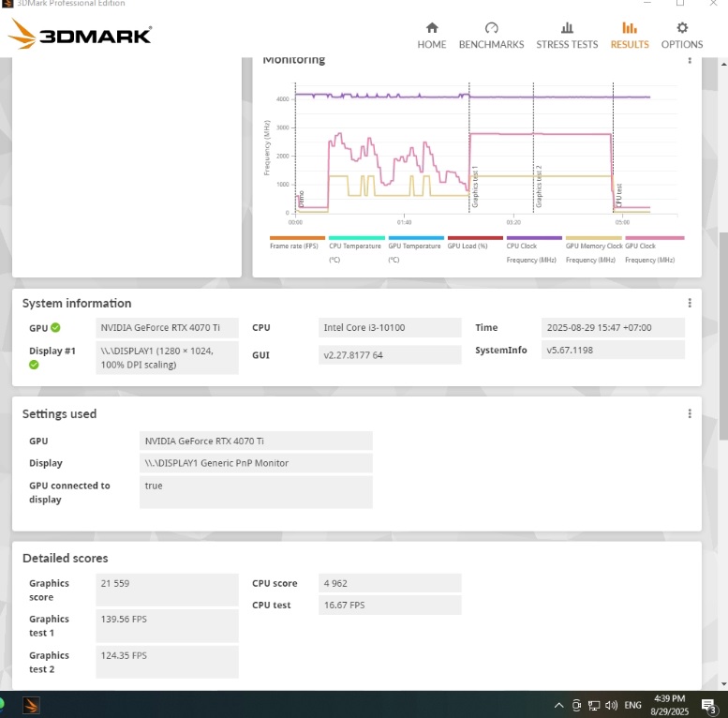Open the Monitoring panel kebab menu
728x718 pixels.
click(x=690, y=60)
